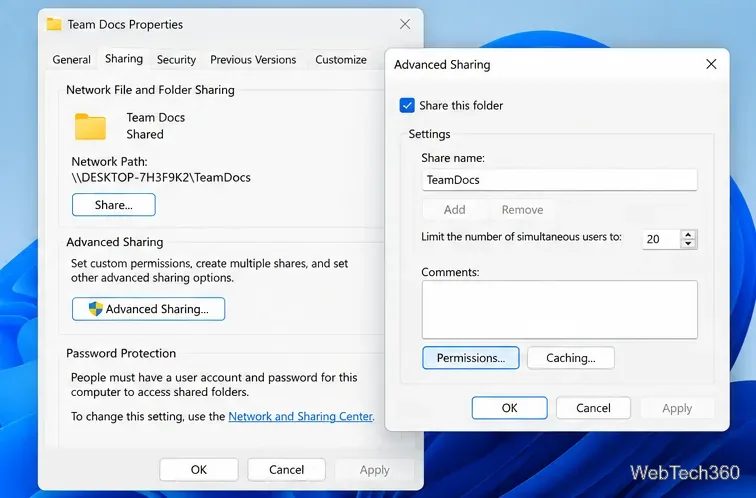Image resolution: width=756 pixels, height=498 pixels.
Task: Close the Advanced Sharing dialog
Action: point(711,64)
